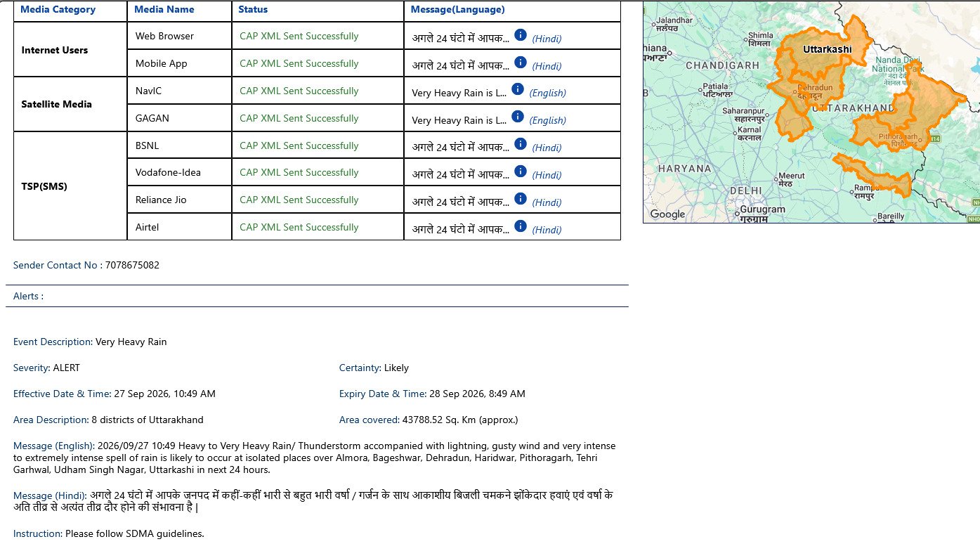Click the Message(Language) column header
980x551 pixels.
[457, 10]
